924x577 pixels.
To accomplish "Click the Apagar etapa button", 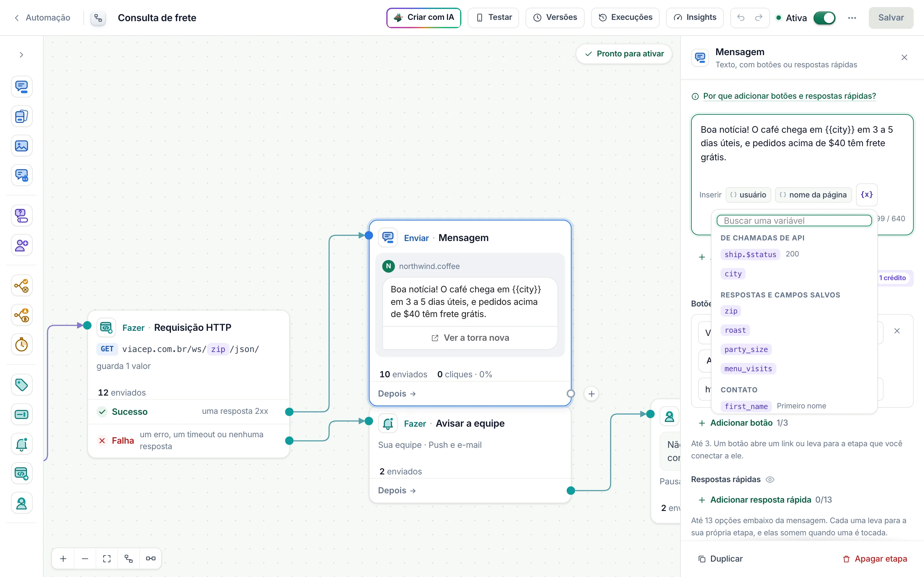I will pos(875,559).
